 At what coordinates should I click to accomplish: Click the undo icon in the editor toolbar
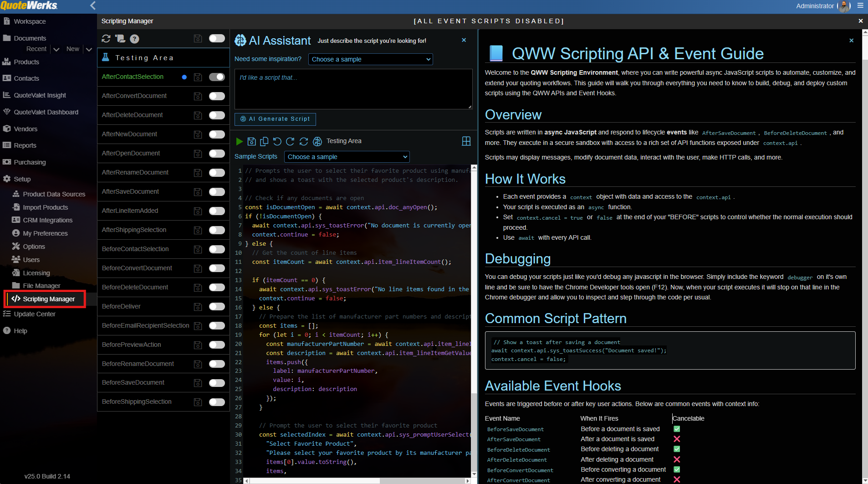click(277, 141)
